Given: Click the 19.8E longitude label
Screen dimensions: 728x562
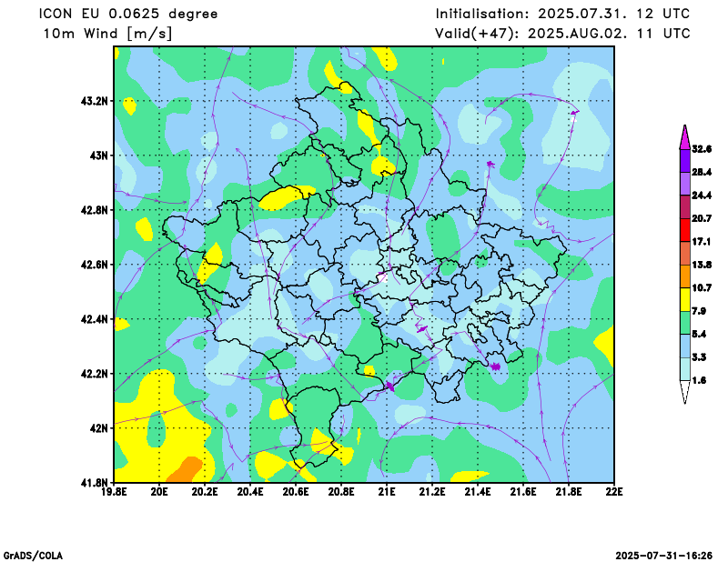Looking at the screenshot, I should click(x=115, y=492).
